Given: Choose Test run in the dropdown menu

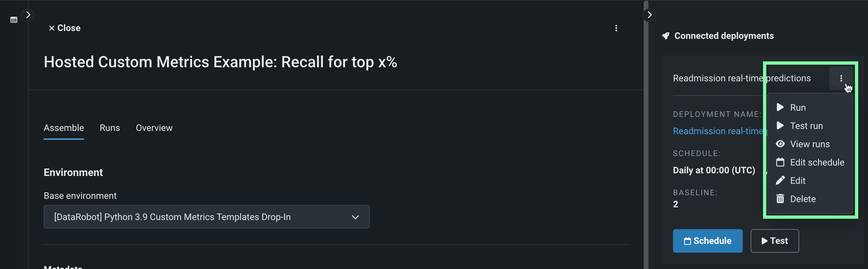Looking at the screenshot, I should click(806, 126).
